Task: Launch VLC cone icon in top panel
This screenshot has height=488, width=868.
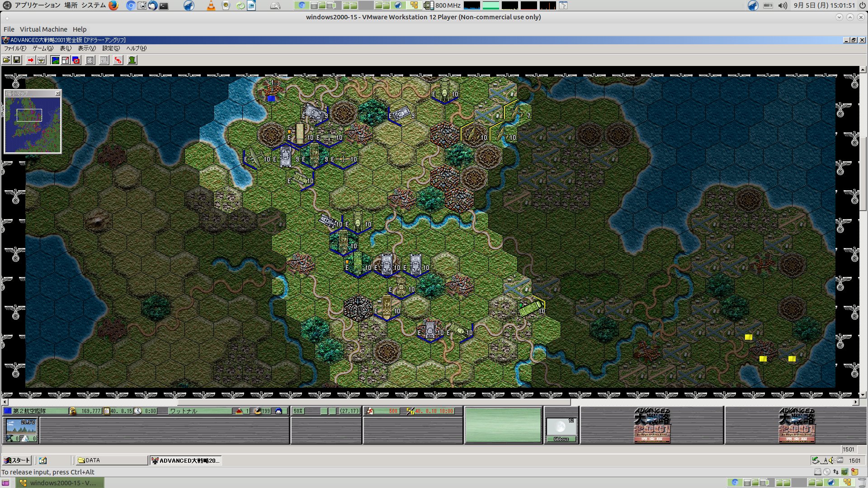Action: tap(211, 5)
